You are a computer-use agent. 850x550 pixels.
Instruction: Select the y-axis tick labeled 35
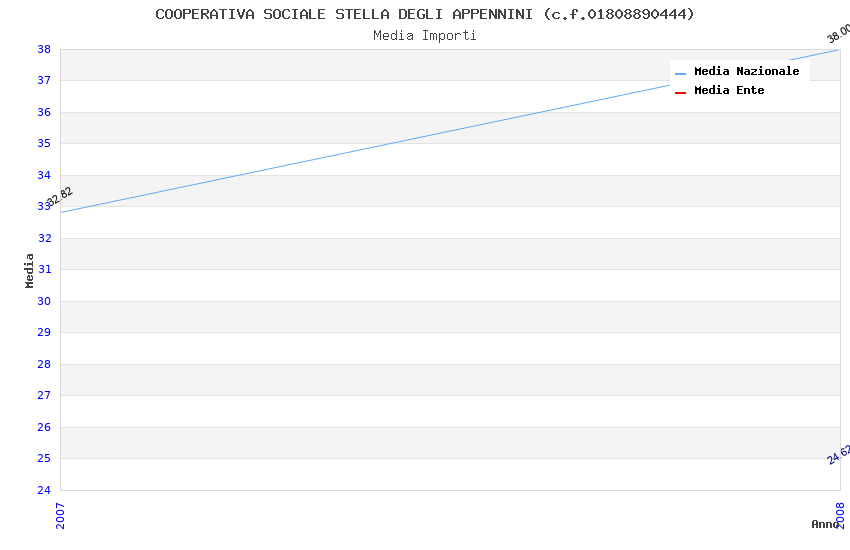pyautogui.click(x=44, y=143)
